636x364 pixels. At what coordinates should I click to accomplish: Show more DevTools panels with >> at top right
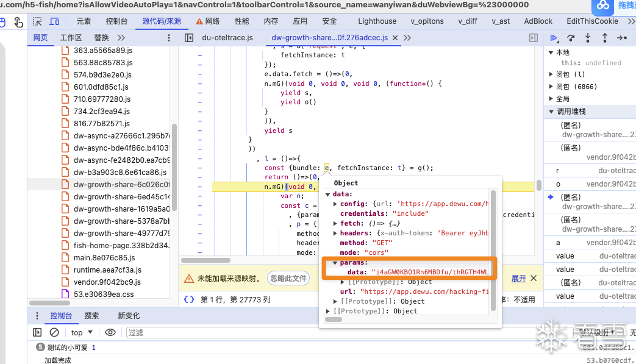click(x=632, y=21)
